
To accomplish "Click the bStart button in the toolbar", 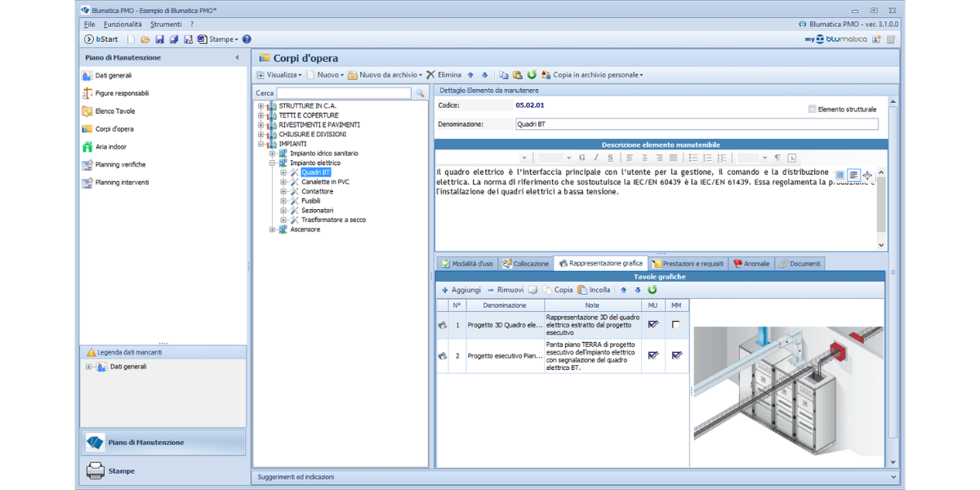I will click(101, 39).
